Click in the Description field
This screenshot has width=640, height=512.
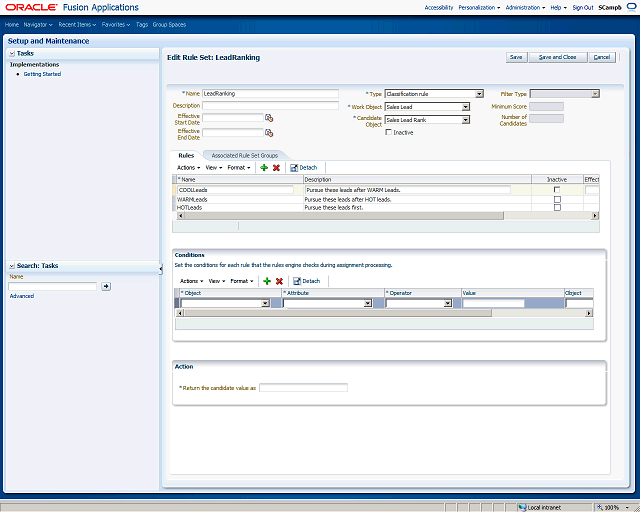click(x=270, y=105)
